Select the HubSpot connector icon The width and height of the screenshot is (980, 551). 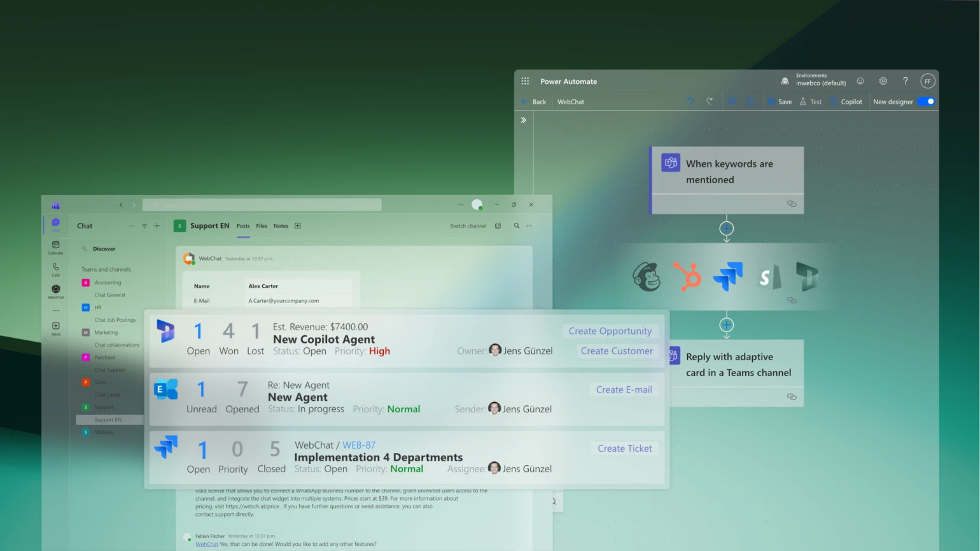[x=687, y=277]
